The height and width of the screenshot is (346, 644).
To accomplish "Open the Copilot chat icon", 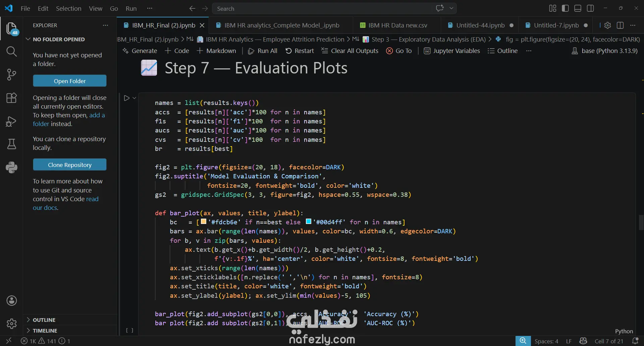I will 440,8.
